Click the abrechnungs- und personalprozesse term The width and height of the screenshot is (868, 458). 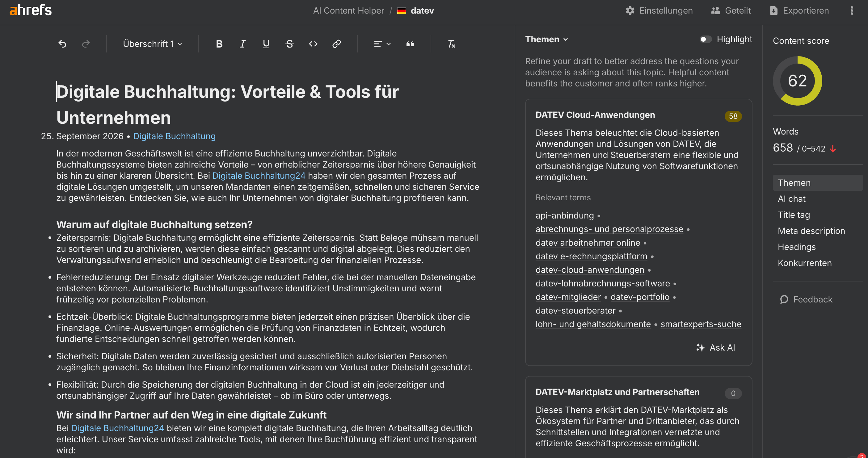609,229
